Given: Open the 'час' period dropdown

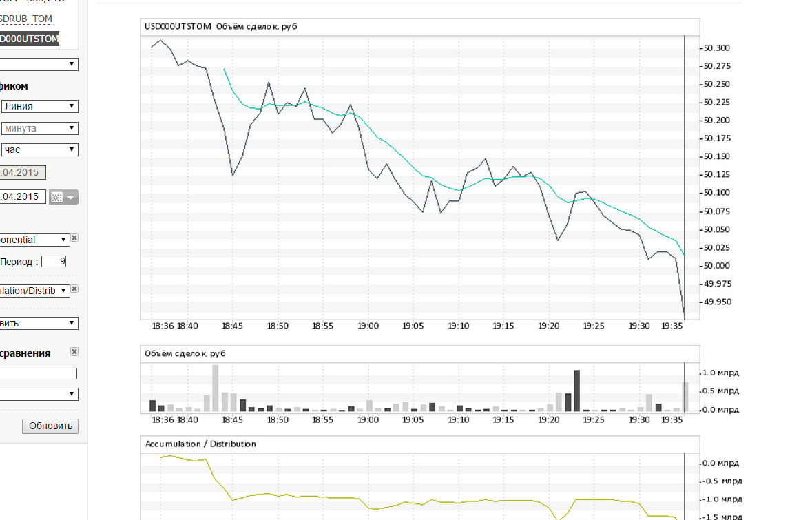Looking at the screenshot, I should [39, 149].
